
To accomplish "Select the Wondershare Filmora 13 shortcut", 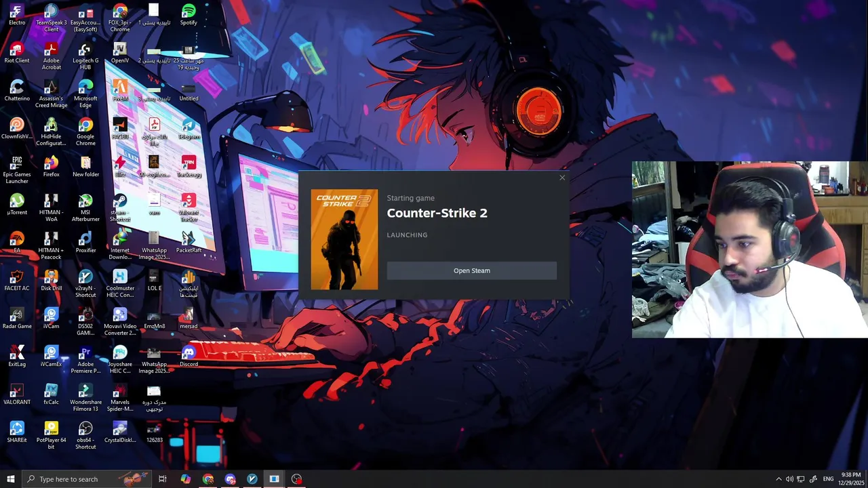I will click(x=85, y=398).
